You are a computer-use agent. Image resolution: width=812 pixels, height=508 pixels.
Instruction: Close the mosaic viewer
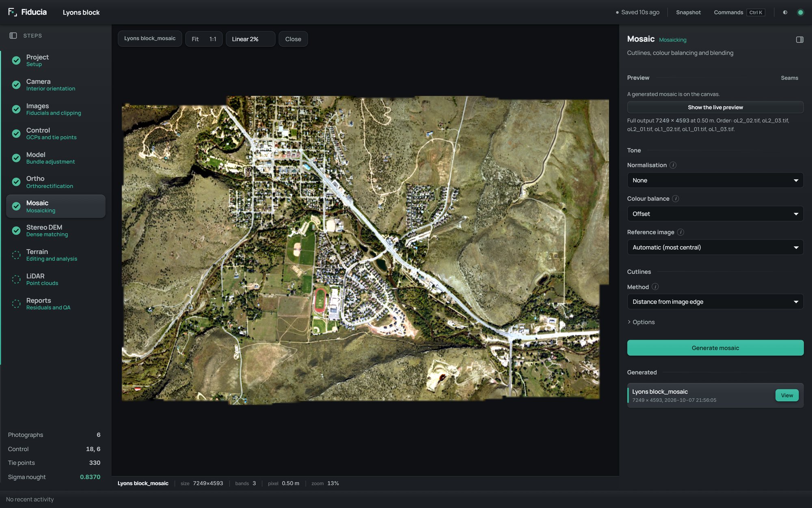[293, 39]
